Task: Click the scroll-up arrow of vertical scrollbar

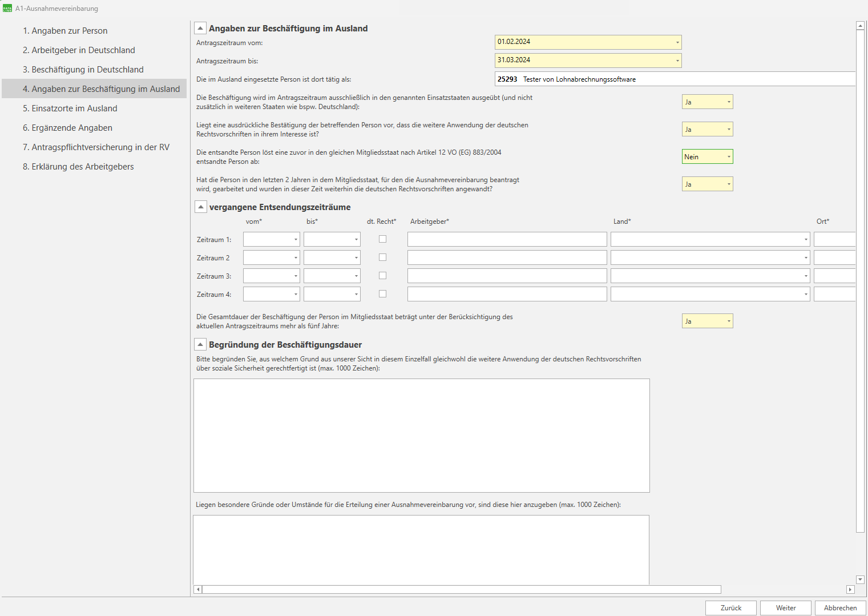Action: [860, 26]
